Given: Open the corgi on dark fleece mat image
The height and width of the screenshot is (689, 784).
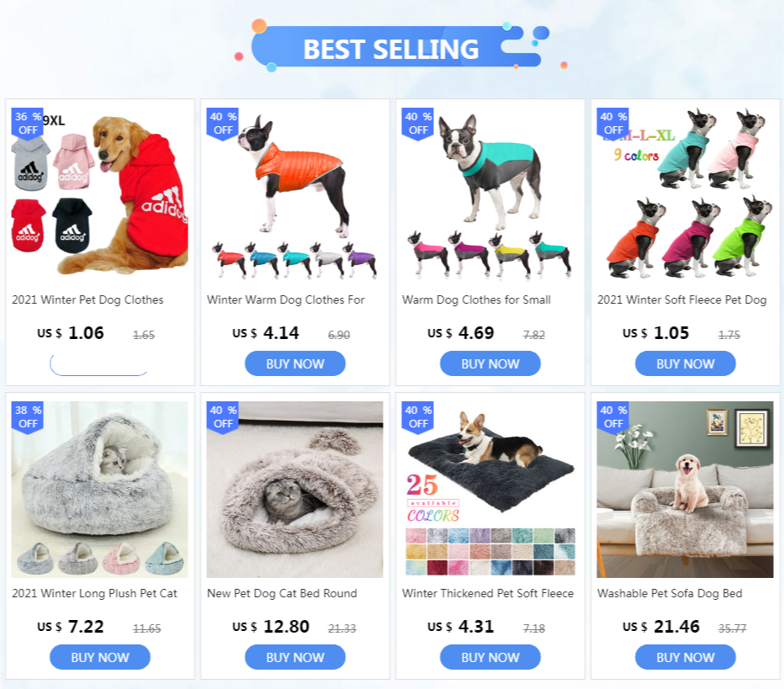Looking at the screenshot, I should (490, 490).
